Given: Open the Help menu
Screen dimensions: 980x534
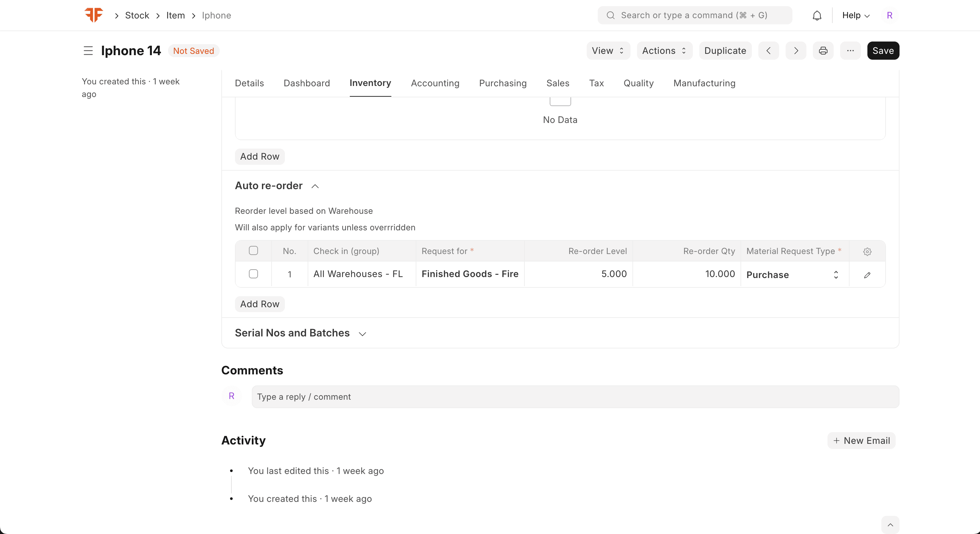Looking at the screenshot, I should (x=856, y=16).
